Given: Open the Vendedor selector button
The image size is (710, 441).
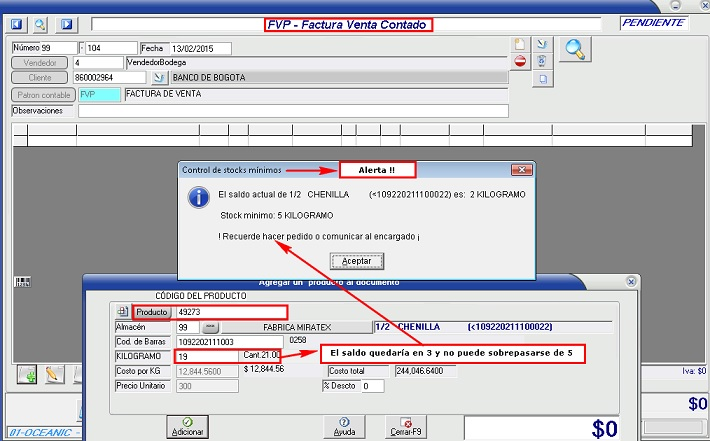Looking at the screenshot, I should 39,62.
